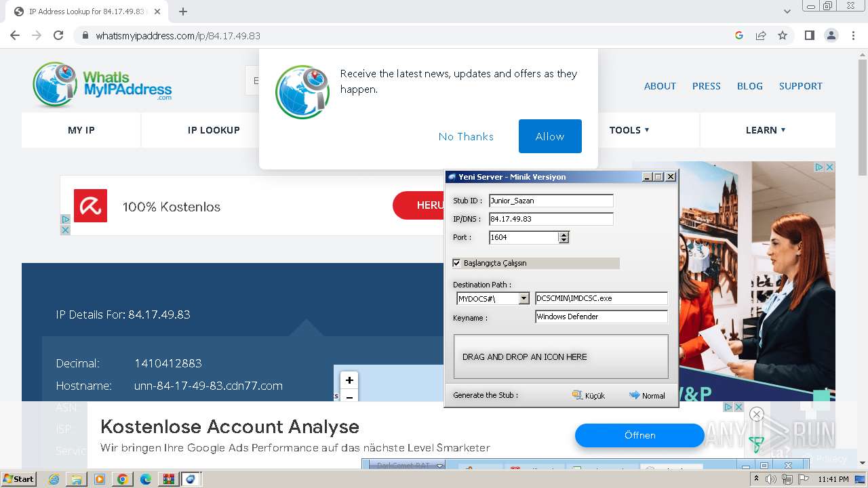The width and height of the screenshot is (868, 488).
Task: Click Allow on the notification prompt
Action: 550,136
